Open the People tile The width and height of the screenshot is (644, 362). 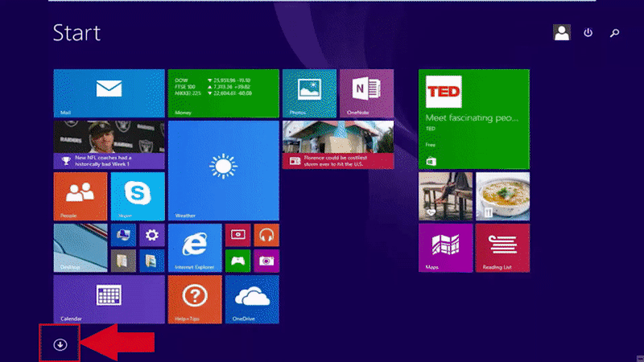[80, 196]
